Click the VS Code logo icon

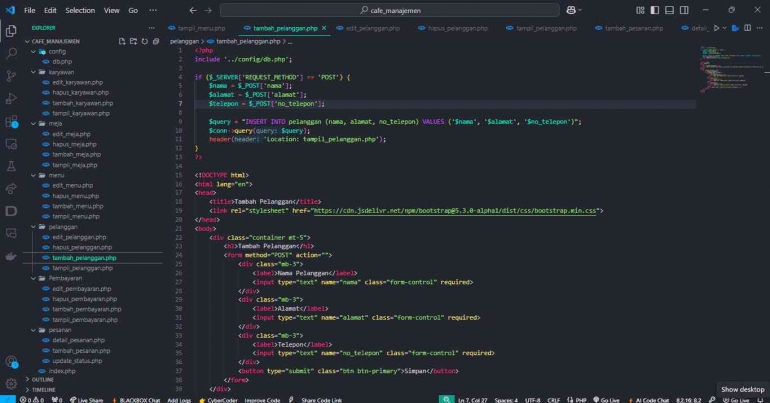point(10,10)
